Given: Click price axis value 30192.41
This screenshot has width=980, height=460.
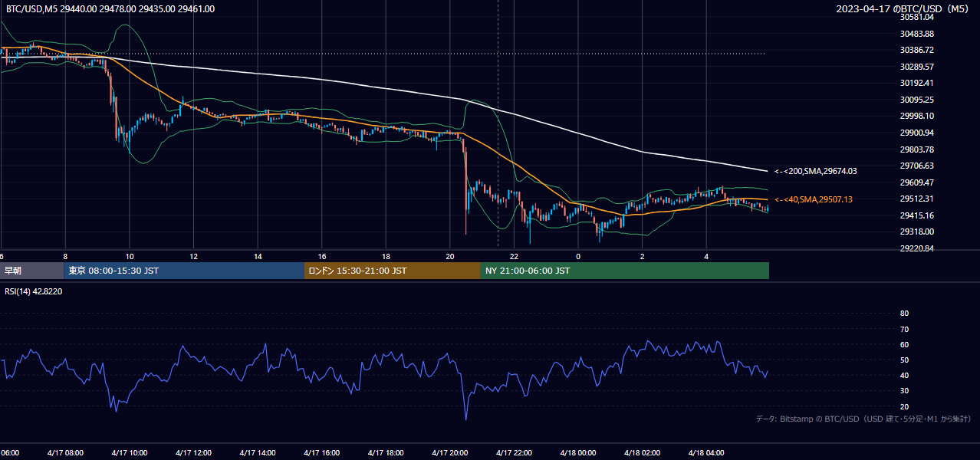Looking at the screenshot, I should tap(916, 83).
